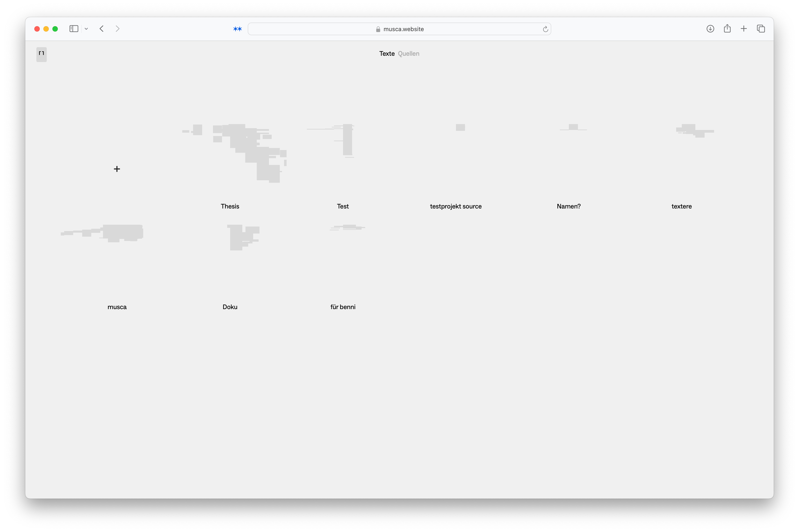Image resolution: width=799 pixels, height=532 pixels.
Task: Open the Test project label
Action: pos(343,206)
